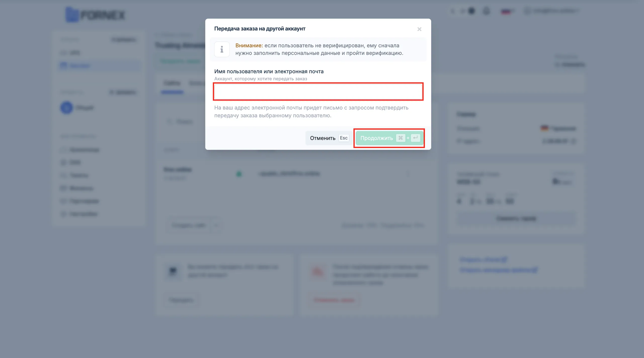Focus the username or email input field
This screenshot has width=644, height=358.
point(318,92)
